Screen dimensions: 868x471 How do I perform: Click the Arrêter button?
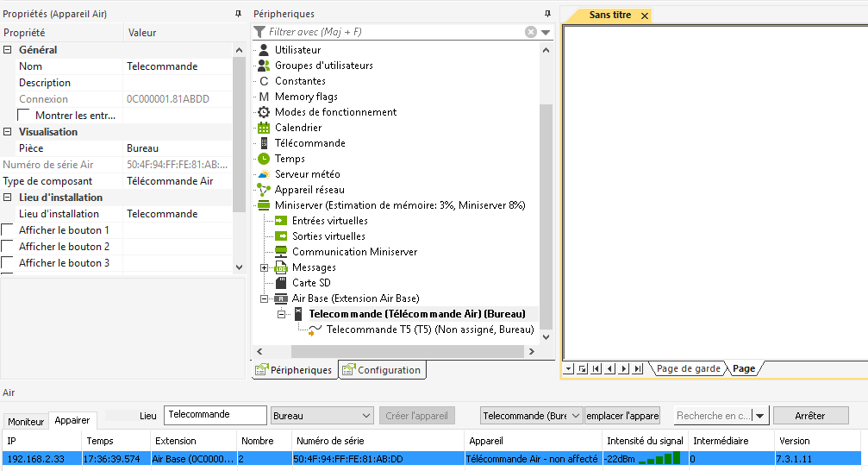[x=810, y=416]
